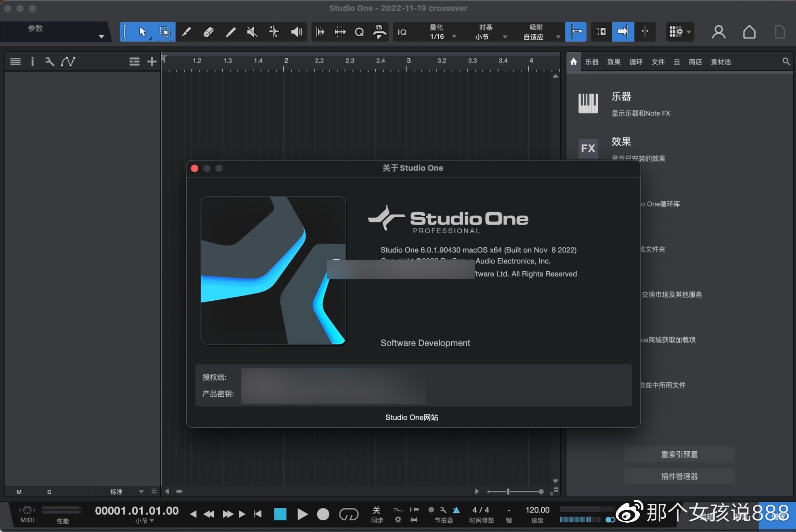This screenshot has width=796, height=532.
Task: Select the Arrow tool in toolbar
Action: point(142,32)
